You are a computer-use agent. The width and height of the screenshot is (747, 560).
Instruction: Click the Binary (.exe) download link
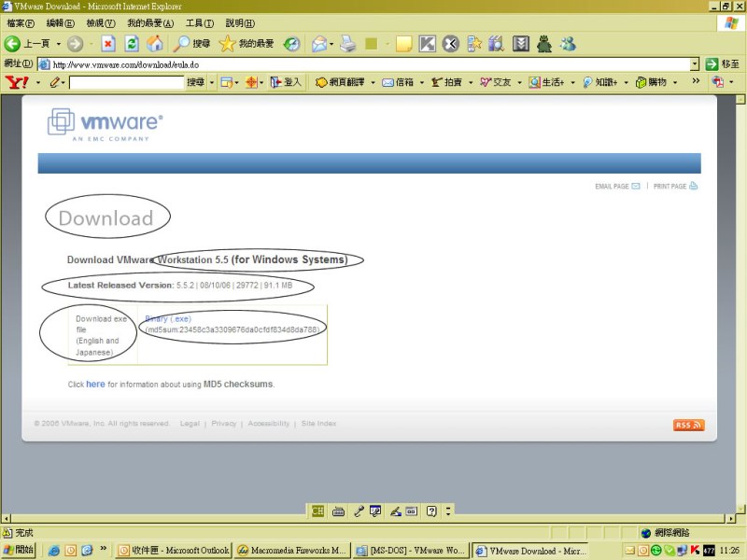pyautogui.click(x=168, y=318)
